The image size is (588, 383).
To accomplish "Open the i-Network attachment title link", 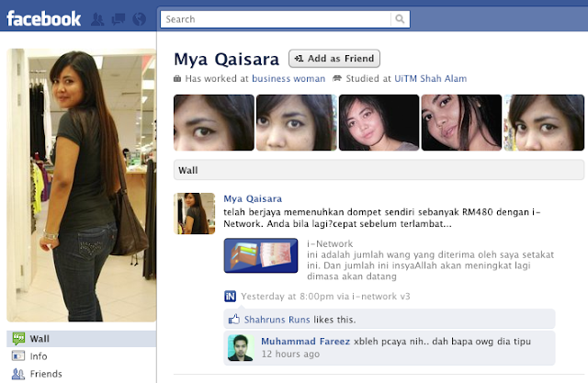I will [x=330, y=243].
